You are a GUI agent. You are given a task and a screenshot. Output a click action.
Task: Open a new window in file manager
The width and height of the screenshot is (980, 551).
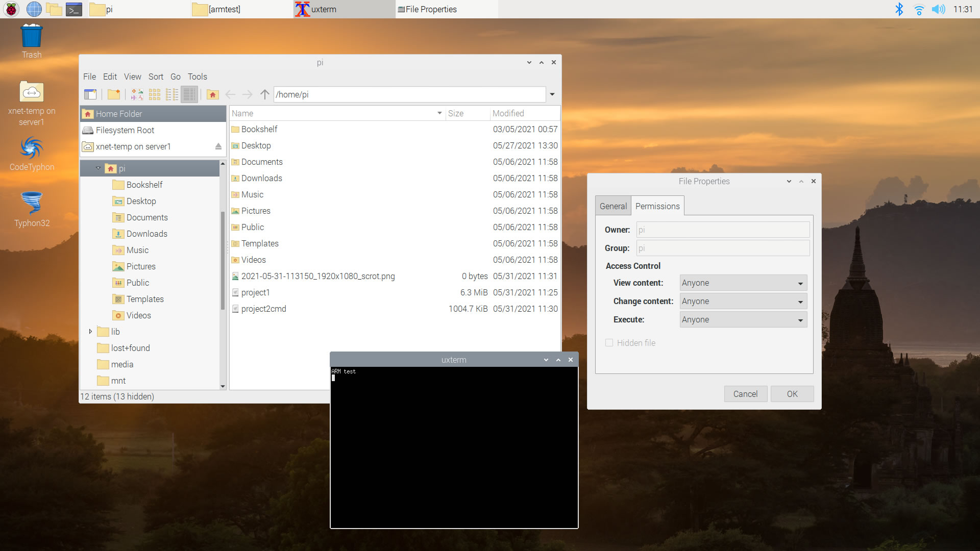point(90,94)
